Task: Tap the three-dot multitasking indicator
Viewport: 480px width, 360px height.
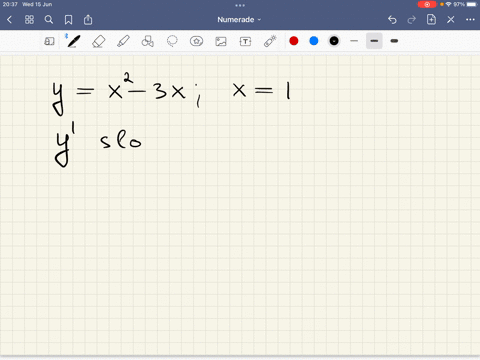Action: tap(240, 5)
